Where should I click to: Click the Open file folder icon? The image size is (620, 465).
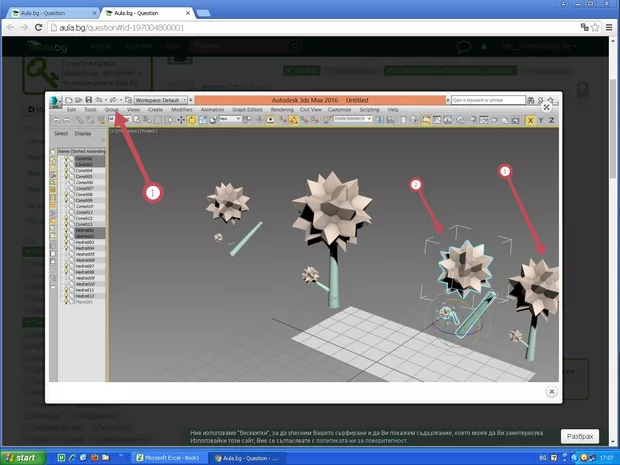(77, 100)
